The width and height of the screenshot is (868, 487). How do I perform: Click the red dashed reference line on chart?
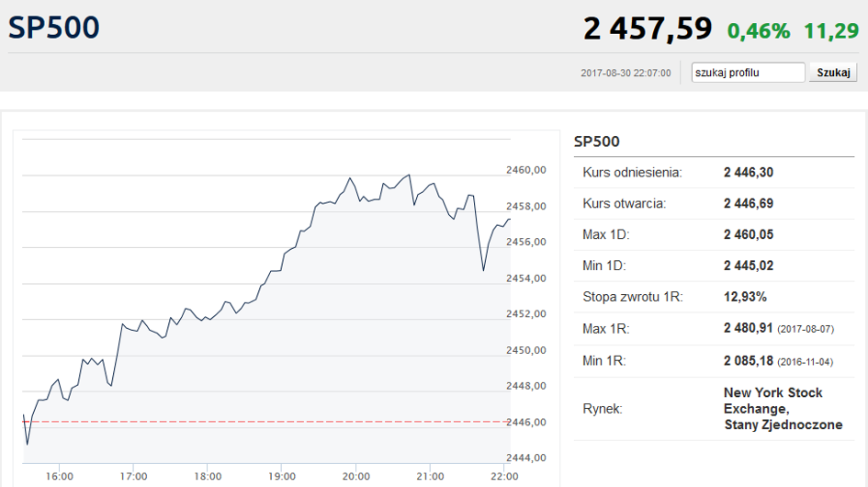coord(276,421)
